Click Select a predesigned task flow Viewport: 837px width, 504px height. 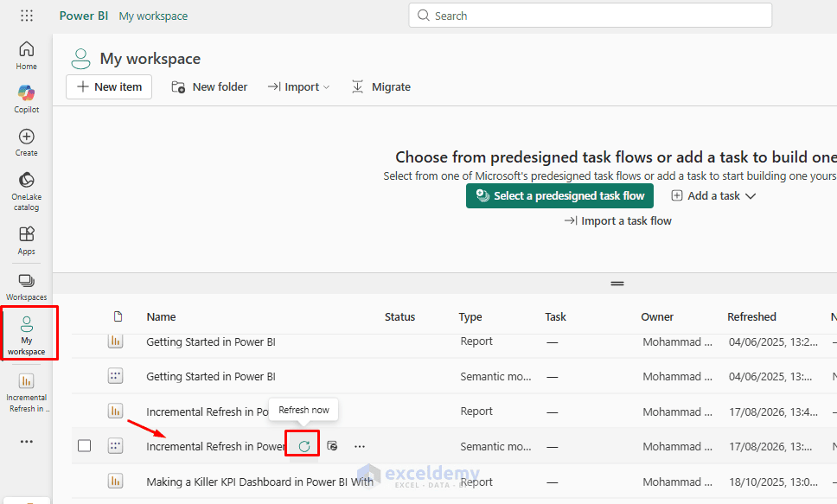coord(559,196)
